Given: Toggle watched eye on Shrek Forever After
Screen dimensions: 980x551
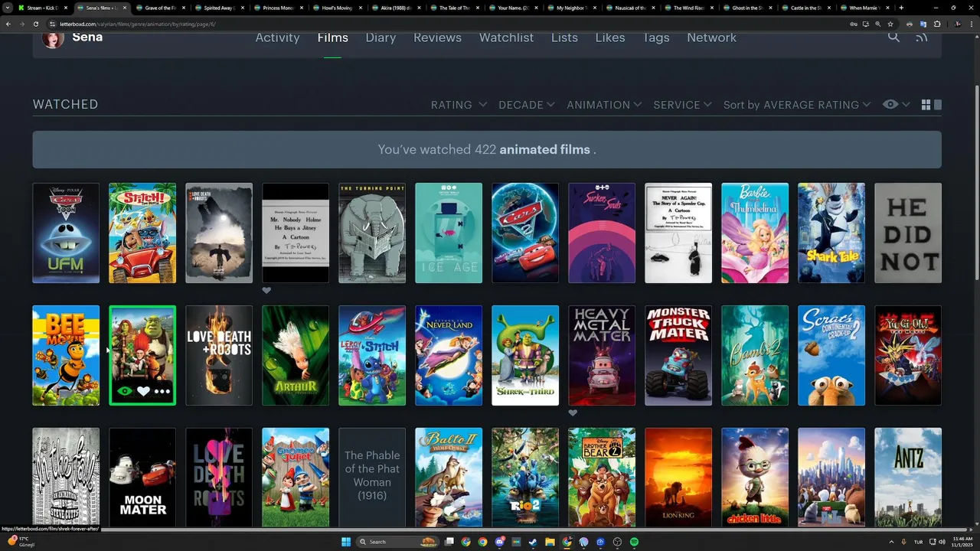Looking at the screenshot, I should (124, 391).
